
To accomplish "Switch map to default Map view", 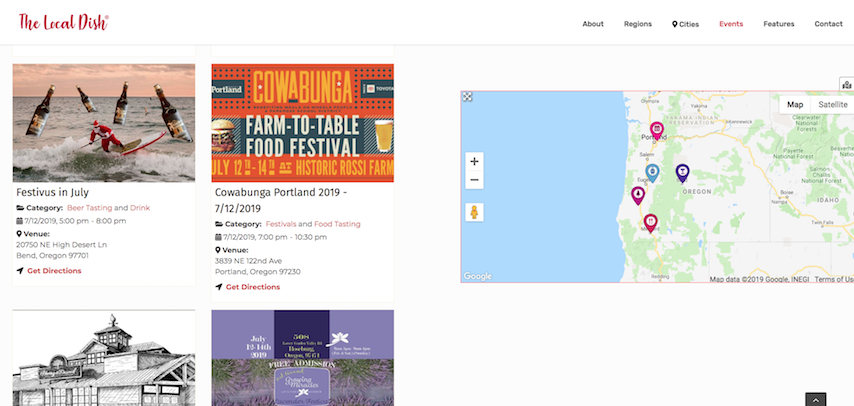I will pos(794,104).
